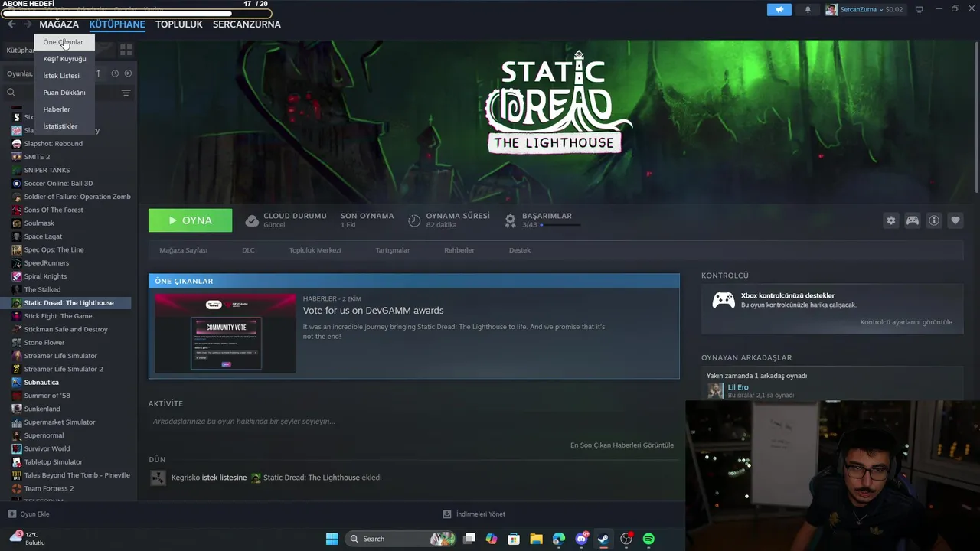The height and width of the screenshot is (551, 980).
Task: Open Microsoft Store from the taskbar
Action: pos(514,539)
